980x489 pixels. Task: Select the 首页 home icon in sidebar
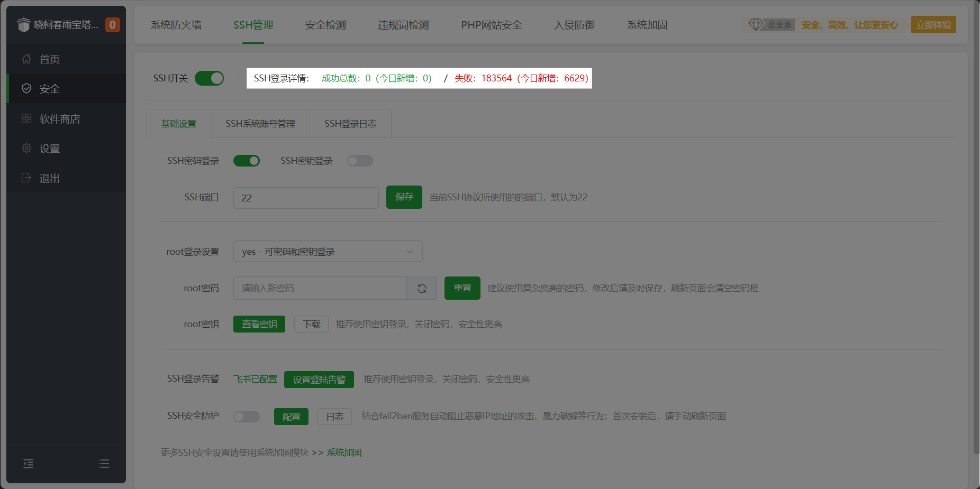point(26,59)
